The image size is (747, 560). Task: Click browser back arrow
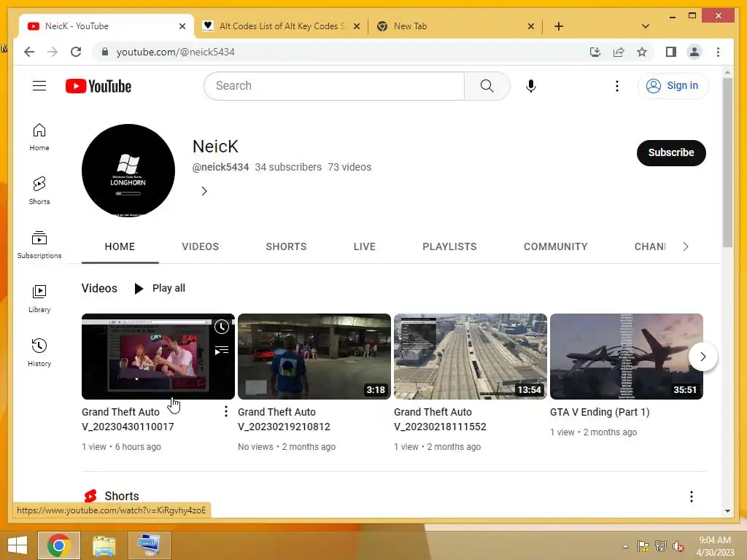(29, 52)
